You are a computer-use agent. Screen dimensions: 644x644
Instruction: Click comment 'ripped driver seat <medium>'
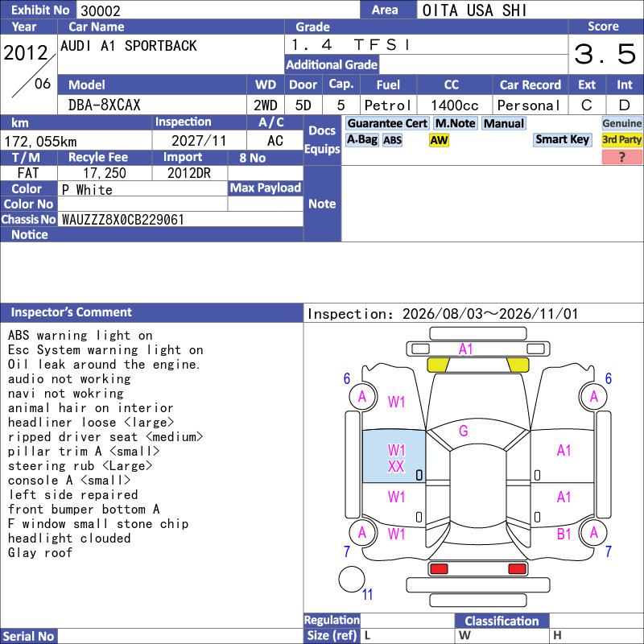105,436
